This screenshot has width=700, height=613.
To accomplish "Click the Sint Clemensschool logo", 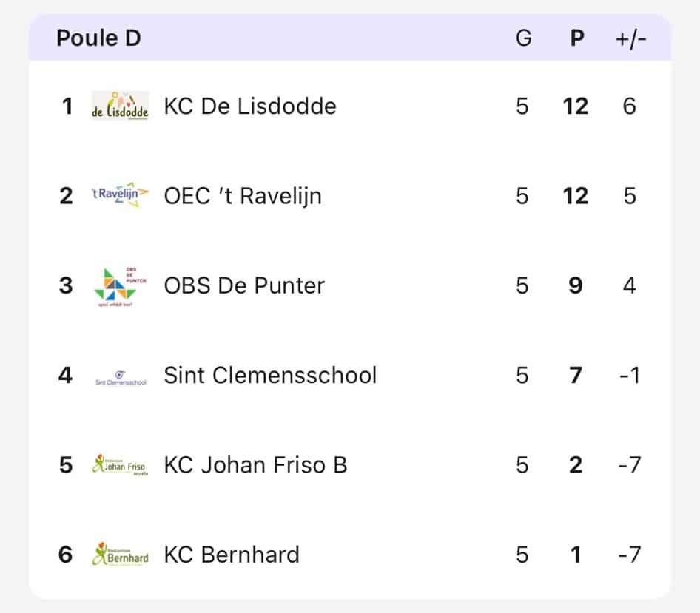I will point(121,377).
